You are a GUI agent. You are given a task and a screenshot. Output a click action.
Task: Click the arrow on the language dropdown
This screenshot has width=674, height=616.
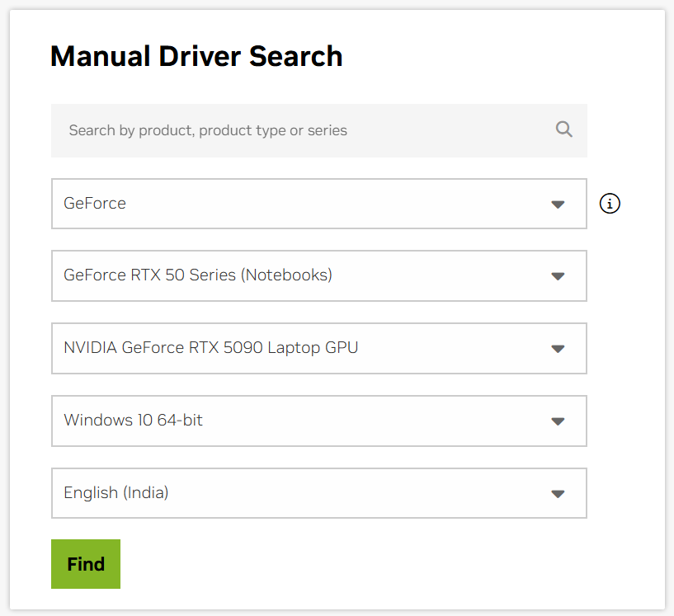coord(558,493)
